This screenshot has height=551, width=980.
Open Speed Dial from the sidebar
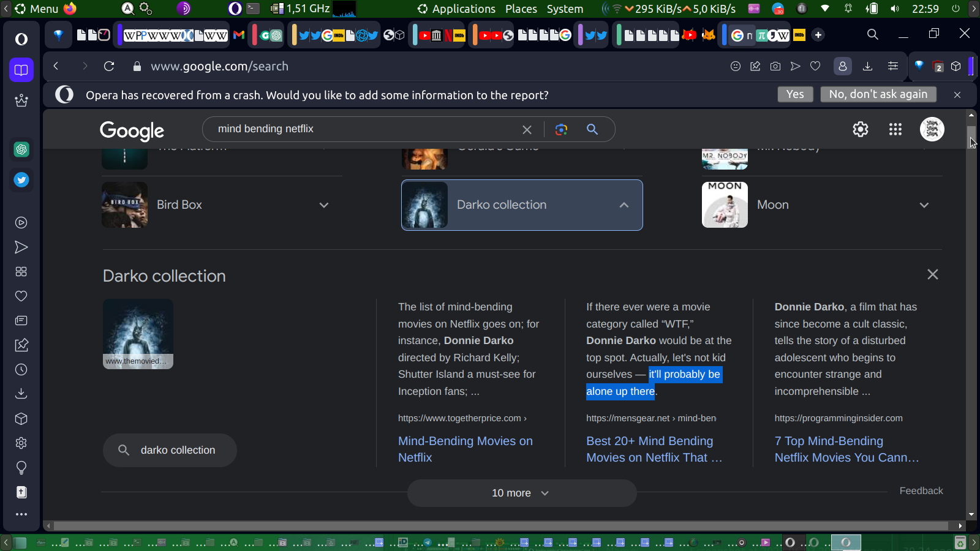click(x=21, y=272)
